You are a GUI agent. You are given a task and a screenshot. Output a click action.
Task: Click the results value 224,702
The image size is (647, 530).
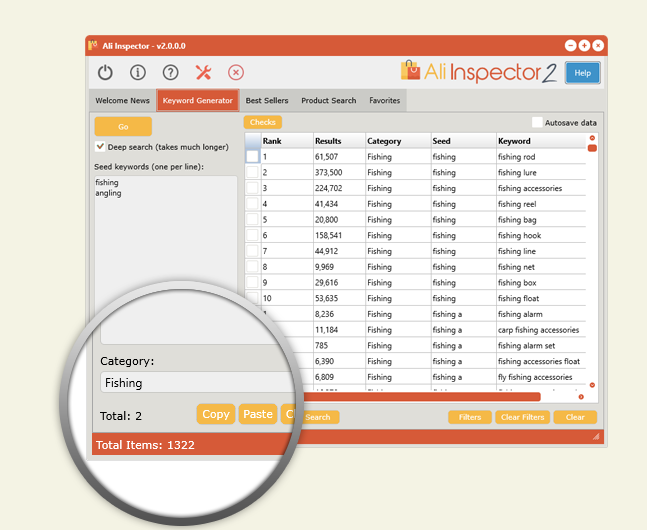pyautogui.click(x=328, y=188)
